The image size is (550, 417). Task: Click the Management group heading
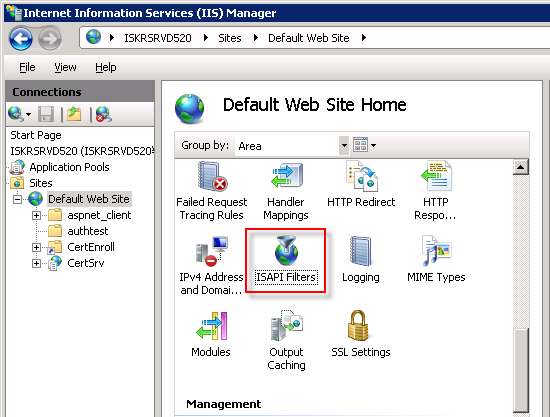(223, 404)
